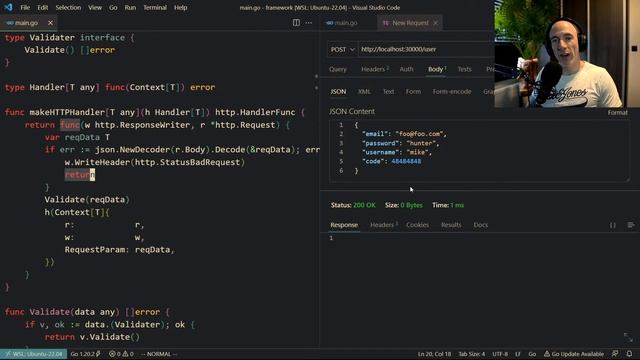Open the Selection menu
The image size is (640, 360).
[68, 7]
